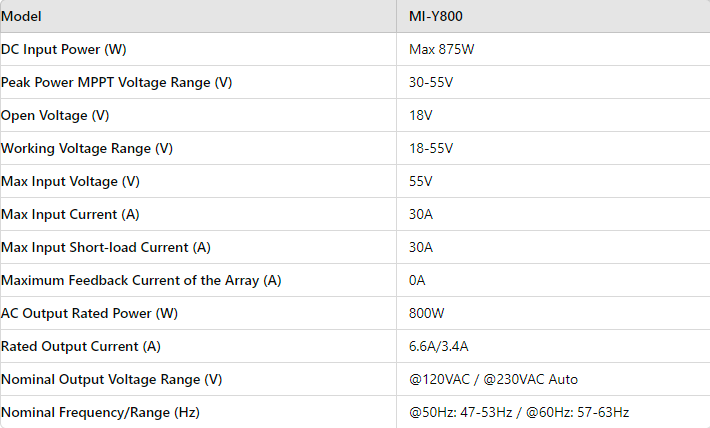Click the Max Input Voltage (V) label
Viewport: 710px width, 428px height.
(70, 182)
